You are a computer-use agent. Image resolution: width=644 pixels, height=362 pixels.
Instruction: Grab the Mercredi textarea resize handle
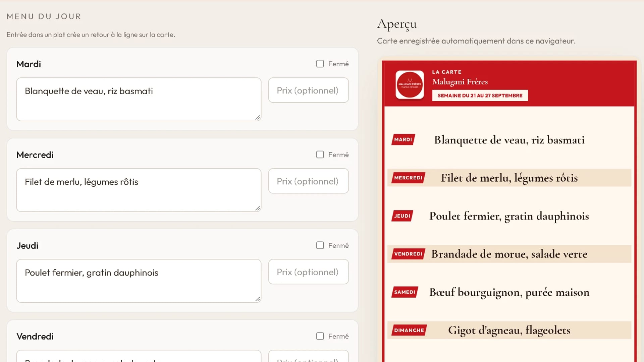[x=258, y=208]
